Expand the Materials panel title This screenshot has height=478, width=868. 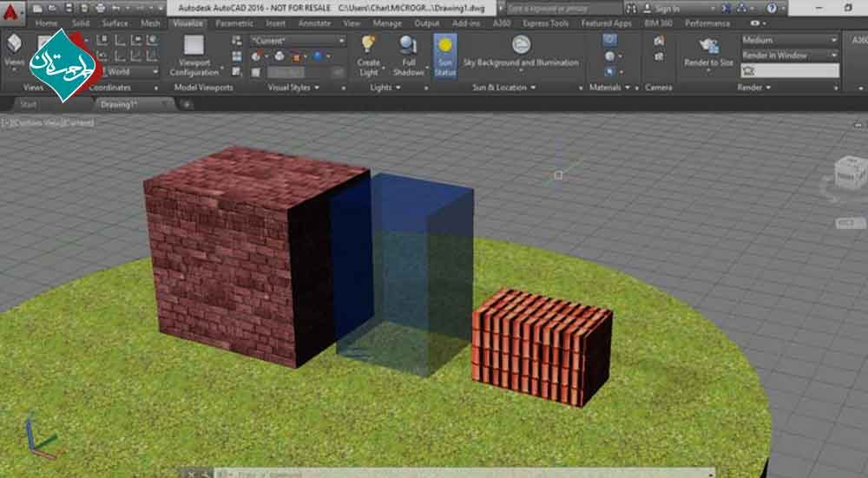pos(609,88)
